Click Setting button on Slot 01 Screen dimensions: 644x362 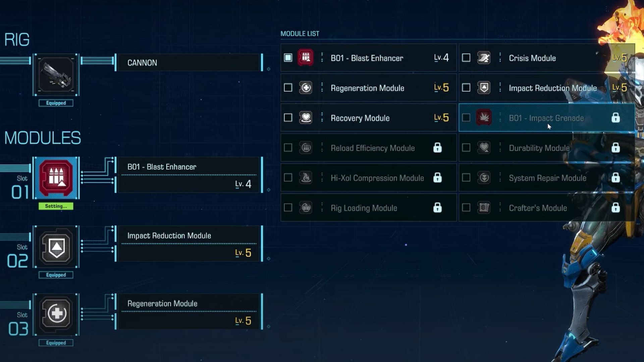click(x=56, y=205)
